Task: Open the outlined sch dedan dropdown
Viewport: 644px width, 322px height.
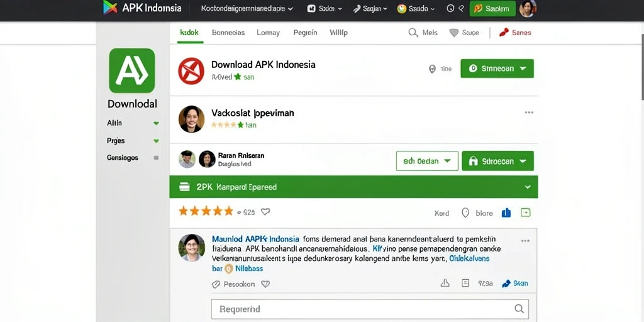Action: coord(427,161)
